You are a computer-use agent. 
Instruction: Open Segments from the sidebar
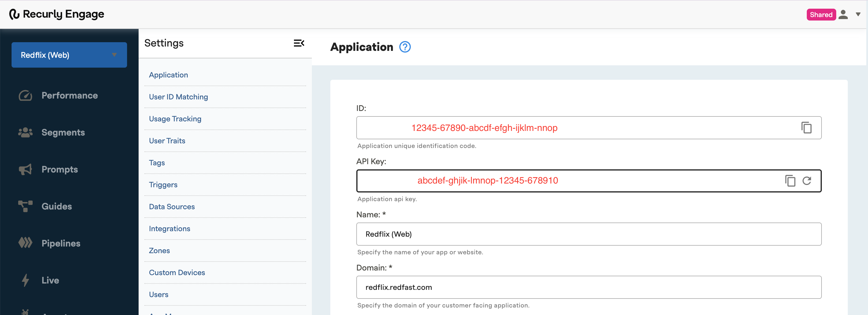(x=63, y=133)
